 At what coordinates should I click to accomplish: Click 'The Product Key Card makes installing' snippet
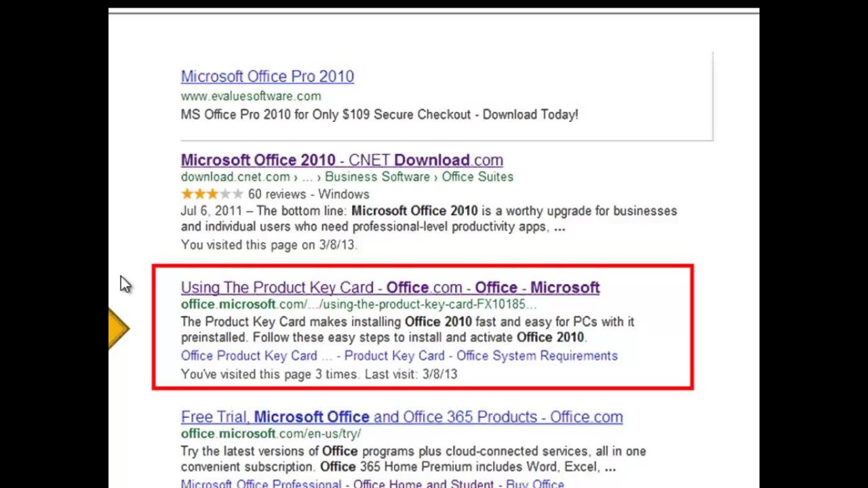pos(408,329)
